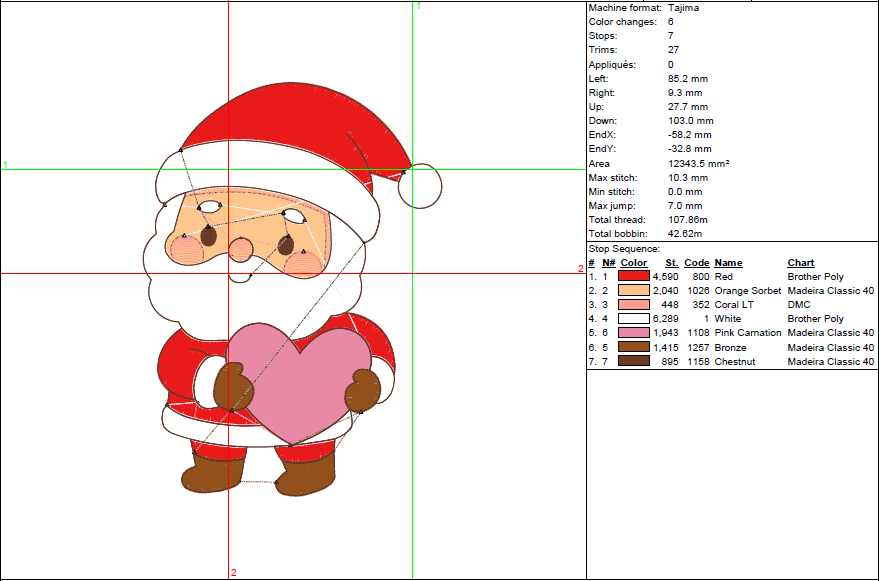Click the Orange Sorbet thread swatch

pyautogui.click(x=632, y=290)
